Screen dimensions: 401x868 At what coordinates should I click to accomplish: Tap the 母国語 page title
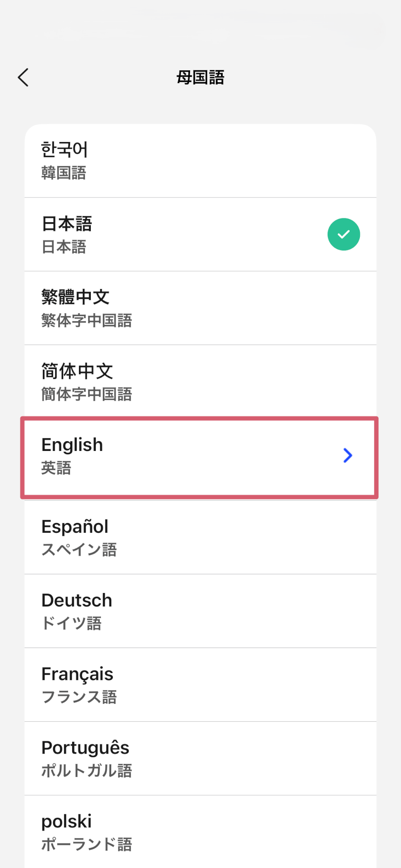(x=200, y=78)
